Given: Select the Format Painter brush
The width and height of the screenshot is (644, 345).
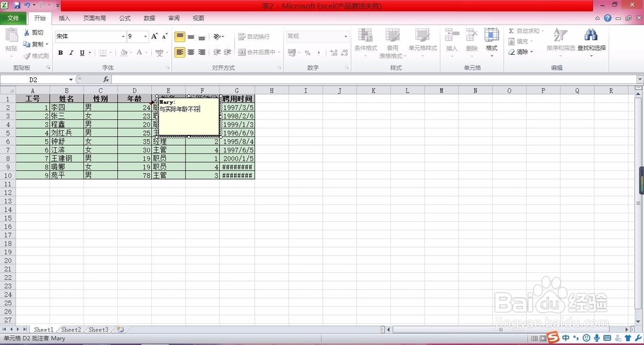Looking at the screenshot, I should [27, 55].
